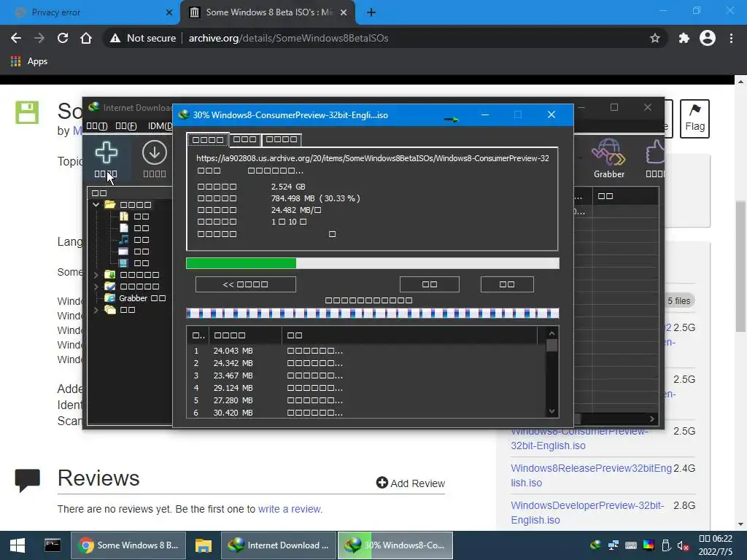Click connection list scrollbar down arrow
This screenshot has width=747, height=560.
coord(551,411)
